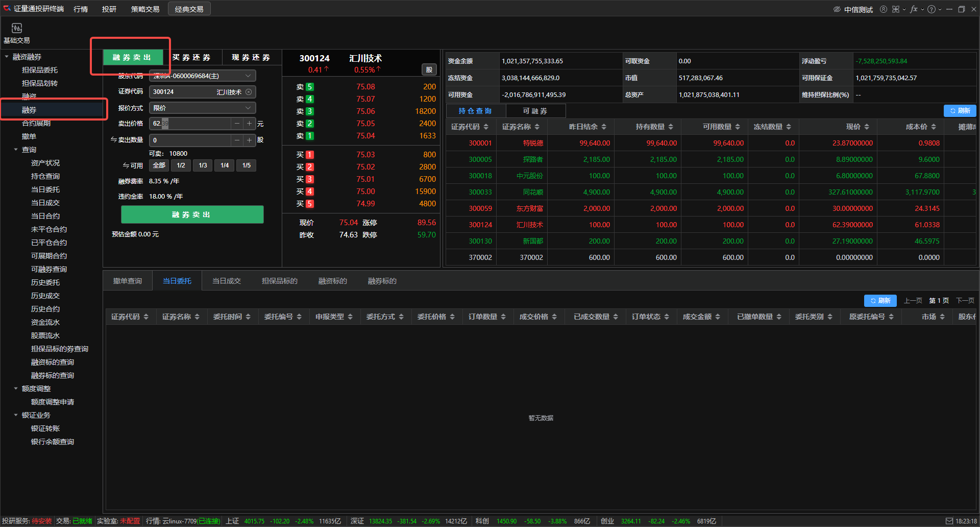The height and width of the screenshot is (527, 980).
Task: Click the fx formula icon
Action: [913, 9]
